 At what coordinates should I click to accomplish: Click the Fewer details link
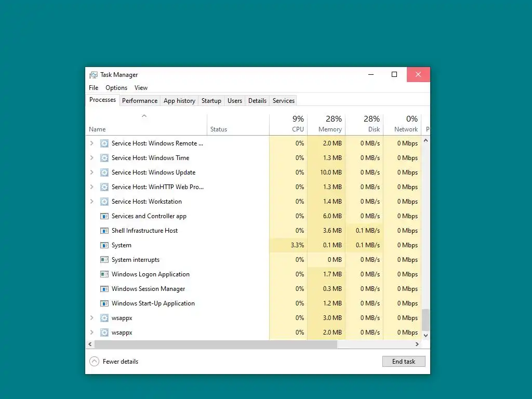[121, 362]
